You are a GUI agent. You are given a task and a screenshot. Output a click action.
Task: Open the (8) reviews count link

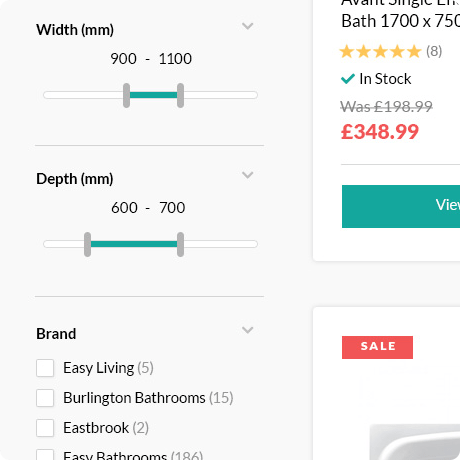coord(434,51)
